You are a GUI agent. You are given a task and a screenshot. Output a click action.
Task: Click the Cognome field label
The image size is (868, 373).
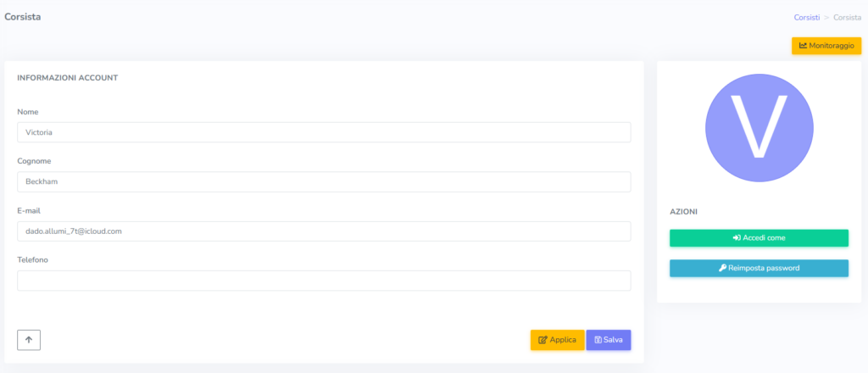(35, 161)
